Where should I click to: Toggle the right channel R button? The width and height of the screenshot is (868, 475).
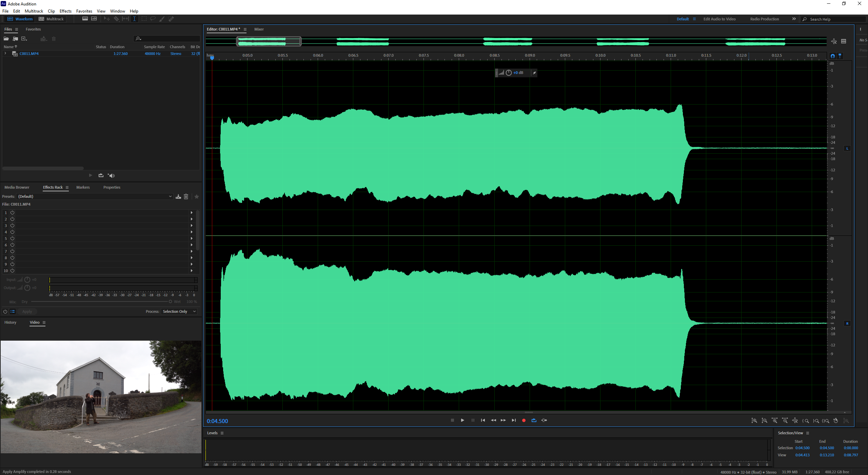pos(847,324)
